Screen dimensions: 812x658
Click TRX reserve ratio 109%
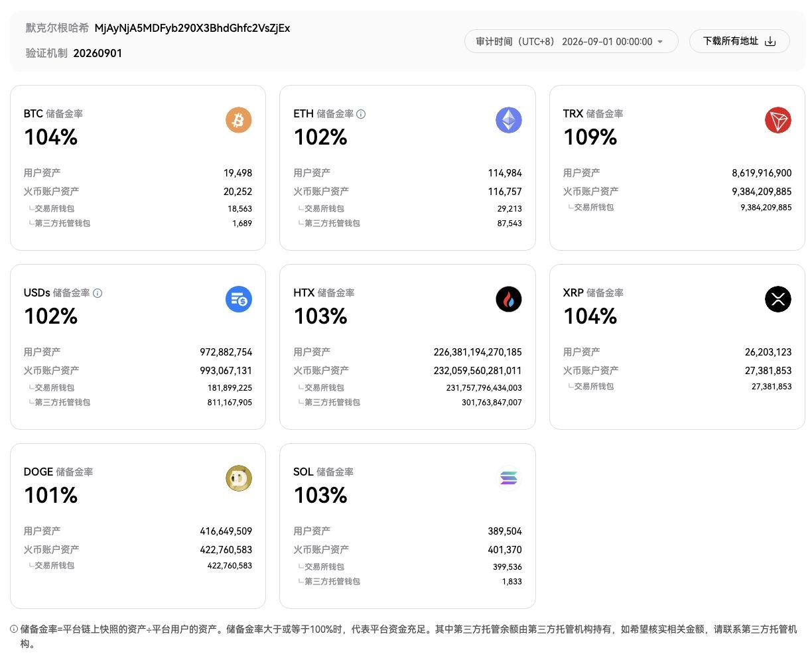point(590,137)
